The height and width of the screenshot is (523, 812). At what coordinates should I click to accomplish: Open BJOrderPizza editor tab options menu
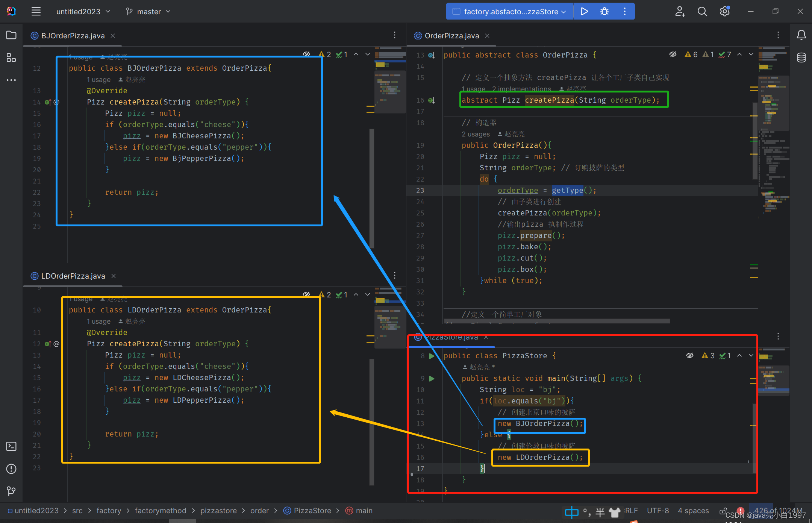click(x=395, y=35)
